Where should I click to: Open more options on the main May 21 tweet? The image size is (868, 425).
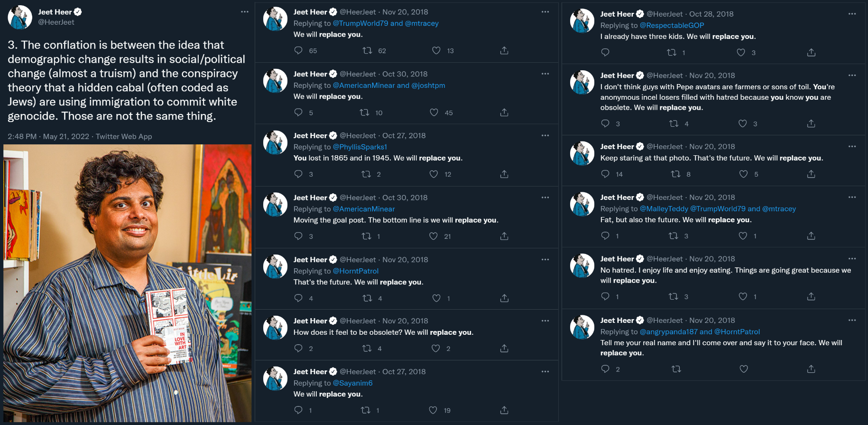(245, 12)
